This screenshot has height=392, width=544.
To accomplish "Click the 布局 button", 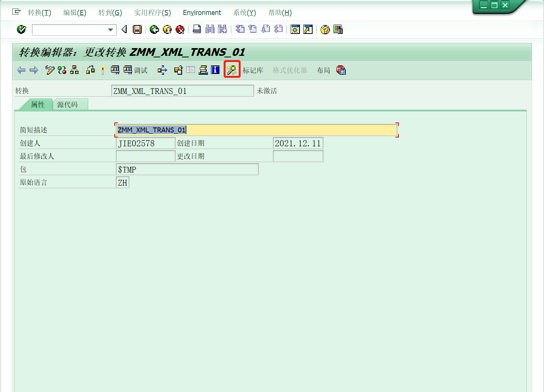I will [323, 70].
